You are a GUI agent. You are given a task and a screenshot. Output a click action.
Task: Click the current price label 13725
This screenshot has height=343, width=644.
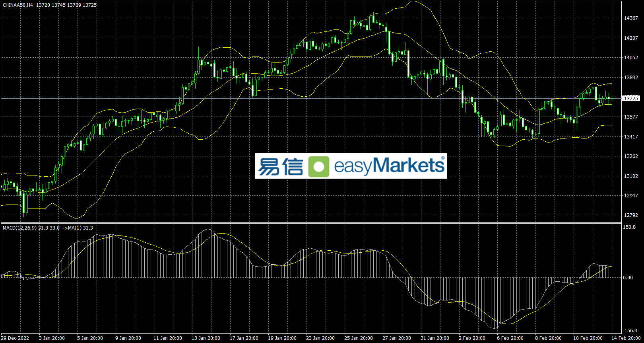[x=631, y=98]
